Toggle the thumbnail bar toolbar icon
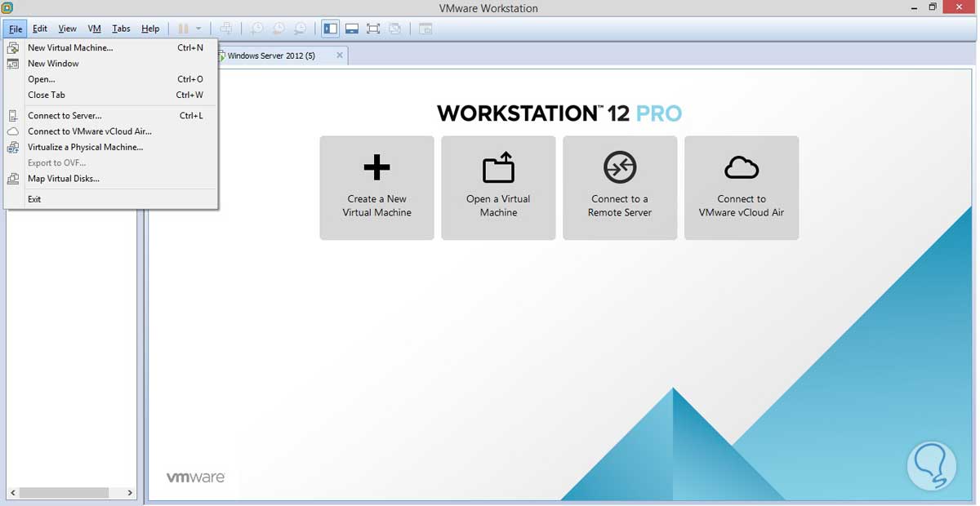This screenshot has height=506, width=980. (x=352, y=29)
